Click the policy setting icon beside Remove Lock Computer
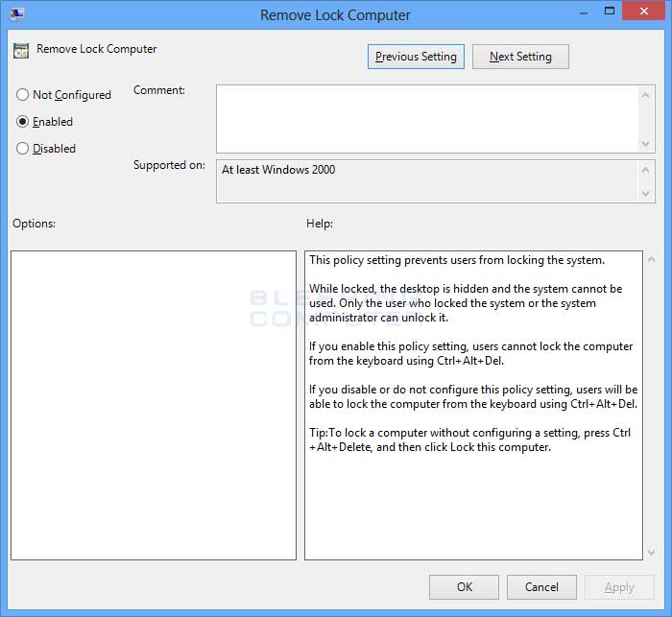Image resolution: width=672 pixels, height=617 pixels. 21,51
